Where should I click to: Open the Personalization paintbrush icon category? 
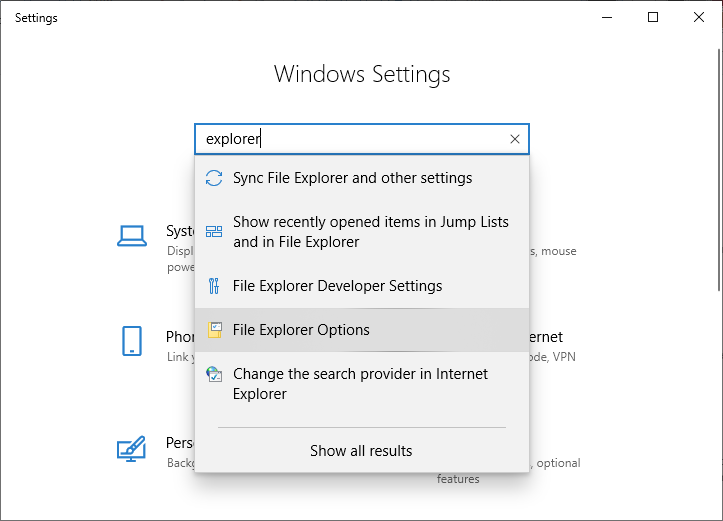click(131, 449)
